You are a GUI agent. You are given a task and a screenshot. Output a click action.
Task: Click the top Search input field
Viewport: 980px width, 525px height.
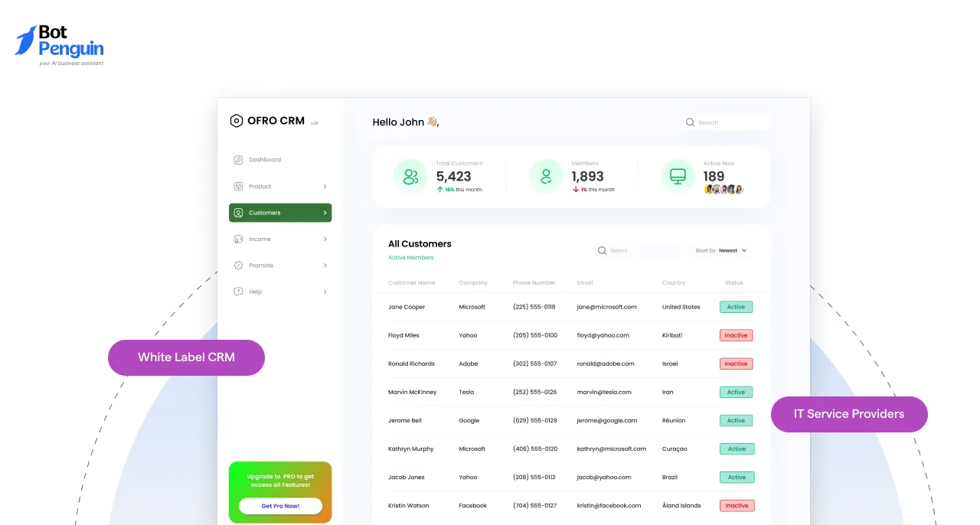(726, 122)
